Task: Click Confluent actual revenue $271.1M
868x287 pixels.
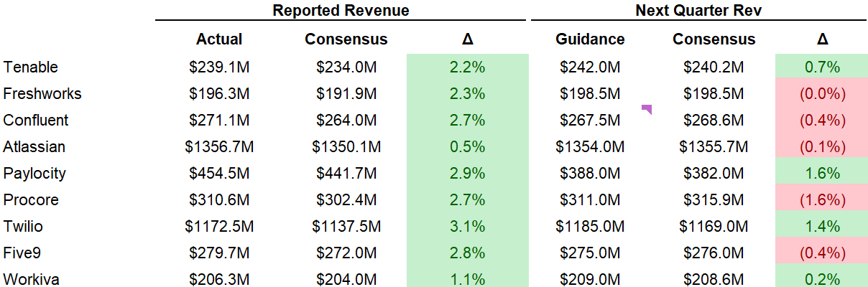Action: pyautogui.click(x=219, y=120)
